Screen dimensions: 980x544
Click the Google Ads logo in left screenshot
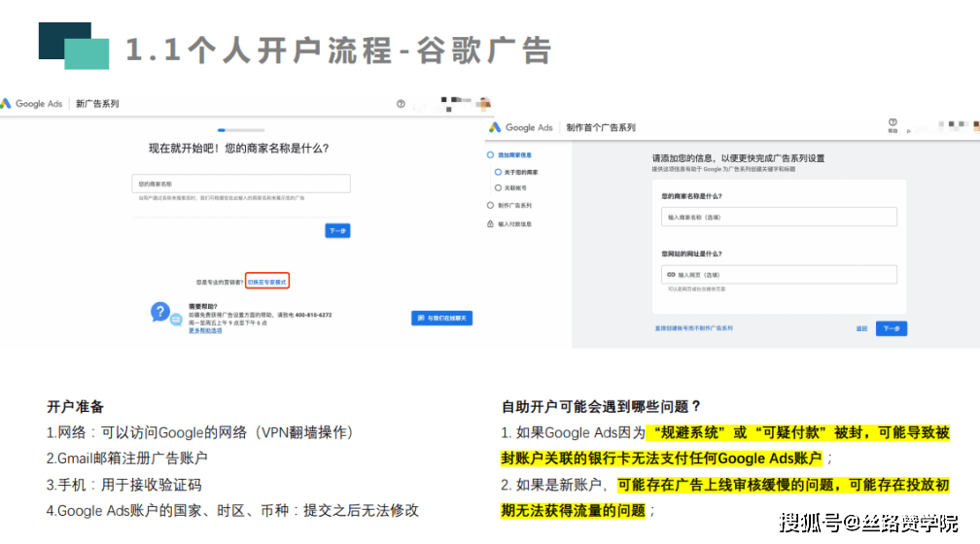(33, 104)
